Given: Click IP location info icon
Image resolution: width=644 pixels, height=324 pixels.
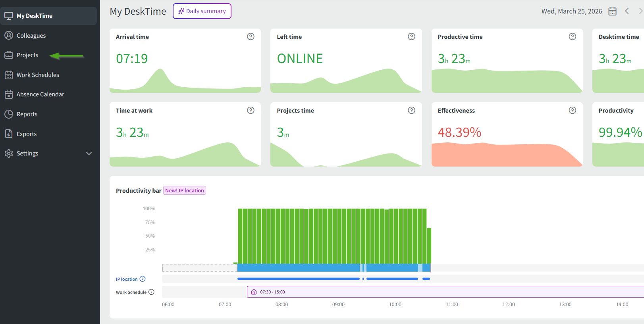Looking at the screenshot, I should (x=143, y=279).
